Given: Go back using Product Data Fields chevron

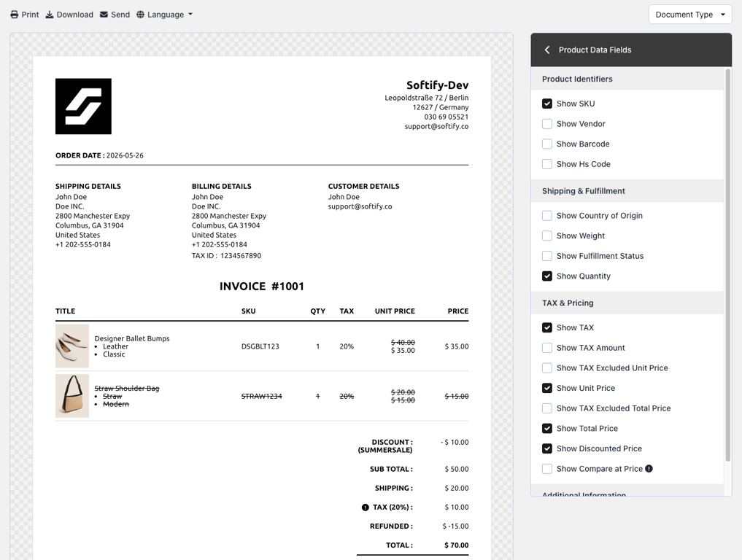Looking at the screenshot, I should pyautogui.click(x=547, y=50).
